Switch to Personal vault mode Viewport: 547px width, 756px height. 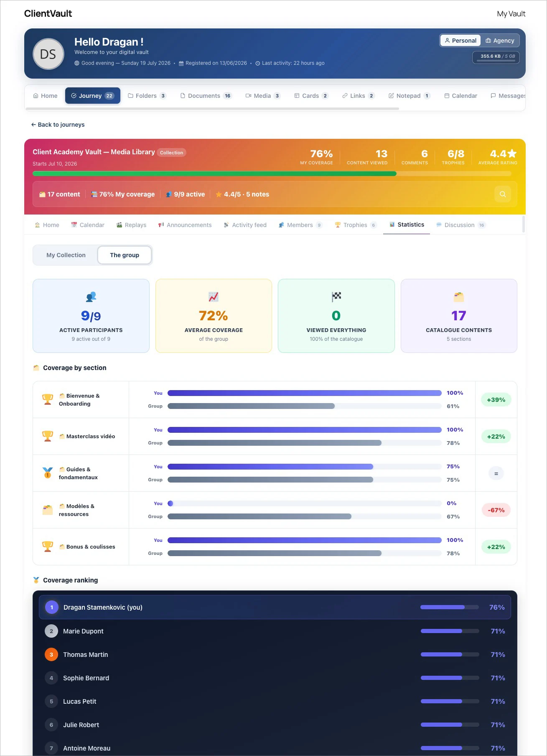click(x=460, y=41)
